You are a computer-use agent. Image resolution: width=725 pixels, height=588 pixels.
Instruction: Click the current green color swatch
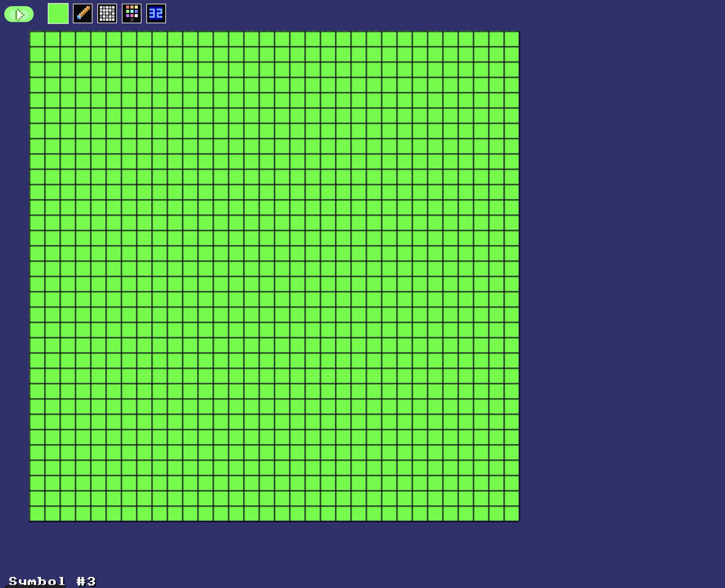[58, 13]
